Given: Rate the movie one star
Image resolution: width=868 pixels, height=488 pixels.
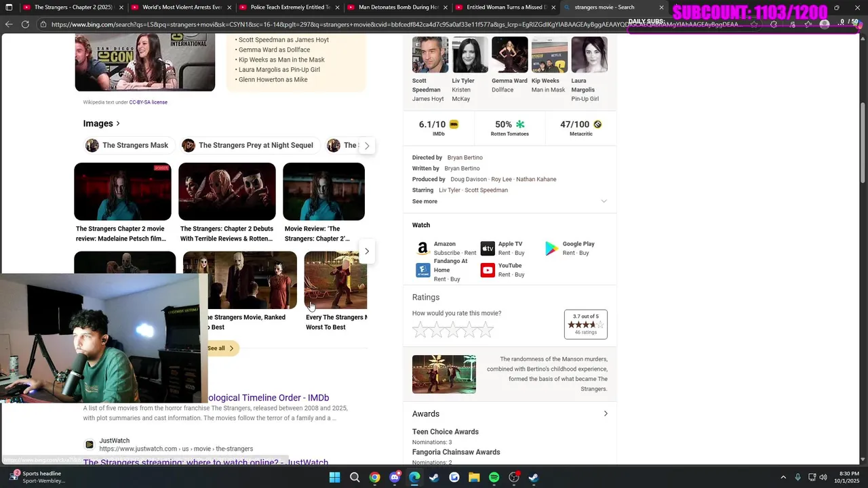Looking at the screenshot, I should click(x=420, y=330).
